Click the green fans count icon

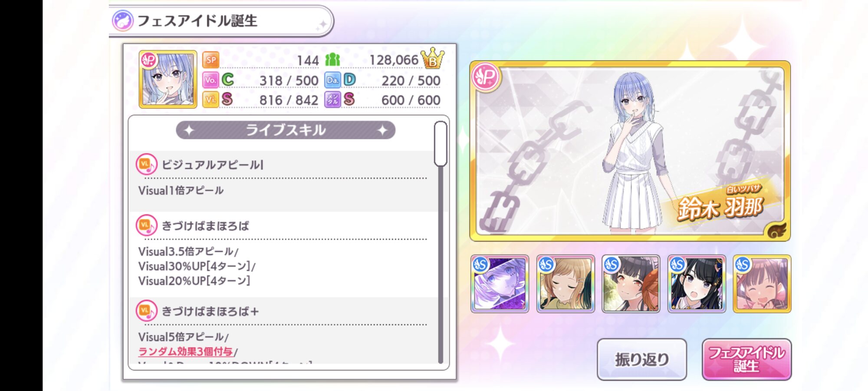[x=332, y=60]
